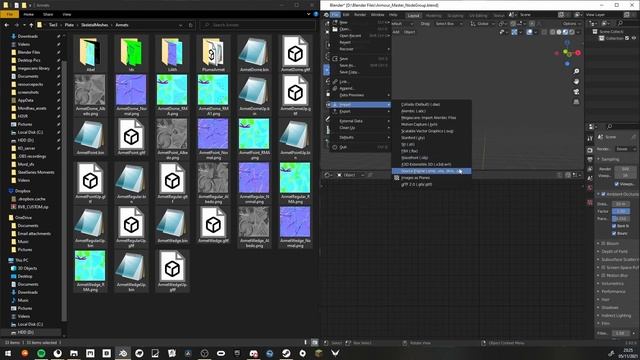Open the Windows Start menu
Screen dimensions: 640x360
pyautogui.click(x=8, y=353)
